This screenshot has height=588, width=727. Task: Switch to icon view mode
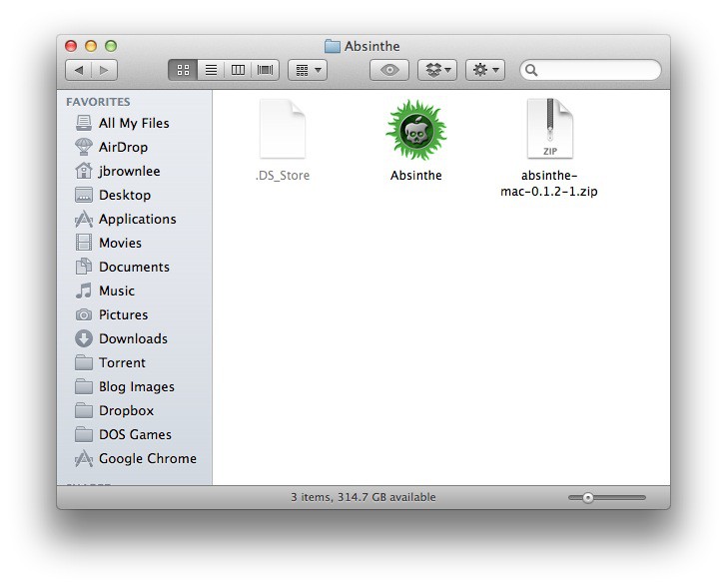tap(183, 70)
